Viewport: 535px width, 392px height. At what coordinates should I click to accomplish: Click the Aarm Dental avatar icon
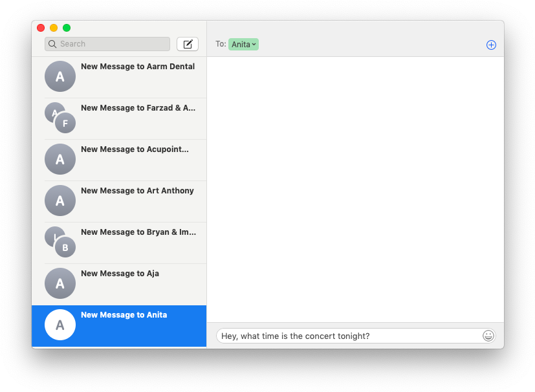point(60,76)
